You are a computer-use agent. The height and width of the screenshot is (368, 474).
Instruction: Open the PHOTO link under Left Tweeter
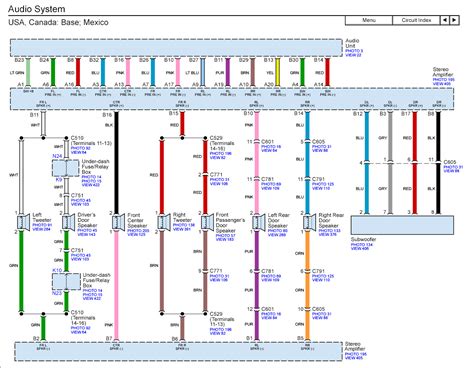pos(42,225)
